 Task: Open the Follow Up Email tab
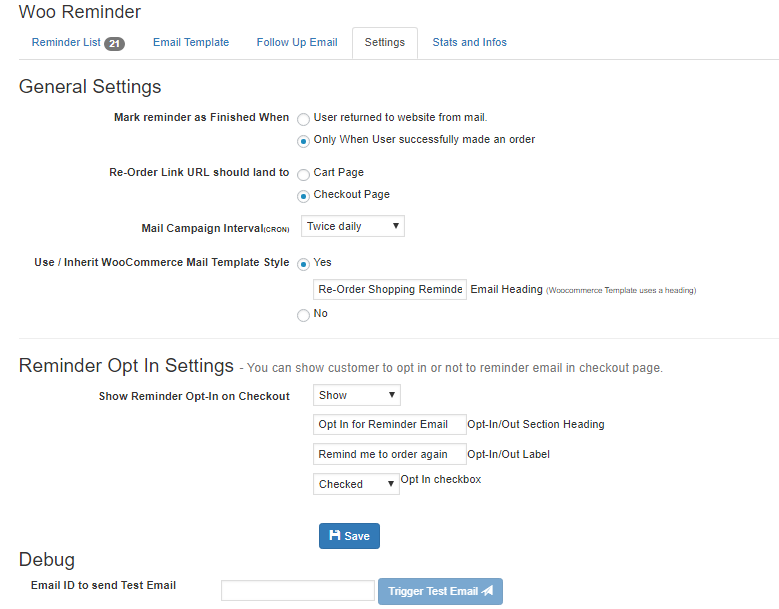pos(297,43)
